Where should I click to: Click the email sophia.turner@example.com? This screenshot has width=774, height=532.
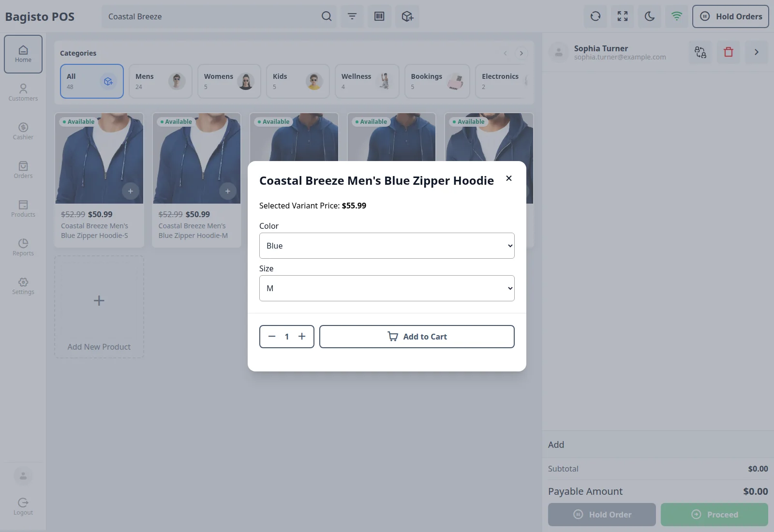620,57
